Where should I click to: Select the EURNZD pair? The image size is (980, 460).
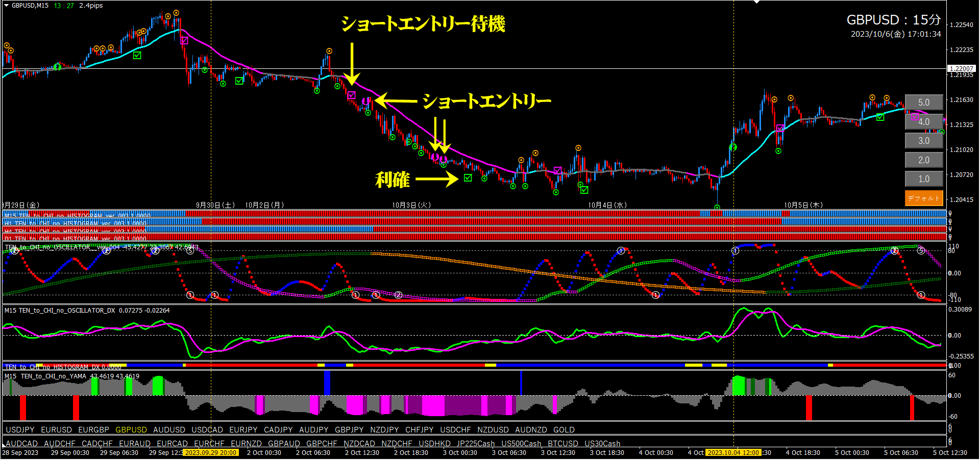247,444
